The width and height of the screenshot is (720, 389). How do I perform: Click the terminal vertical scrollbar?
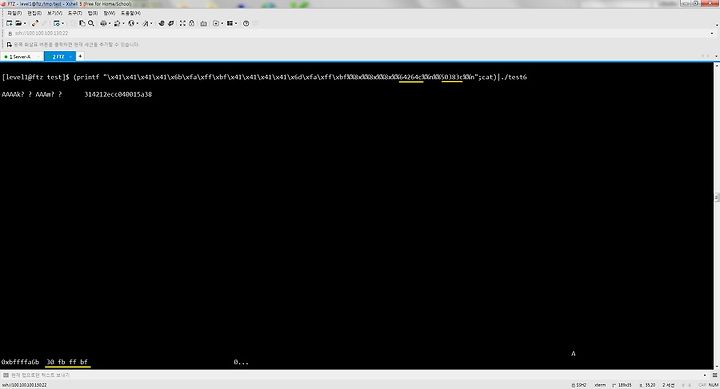[x=717, y=215]
